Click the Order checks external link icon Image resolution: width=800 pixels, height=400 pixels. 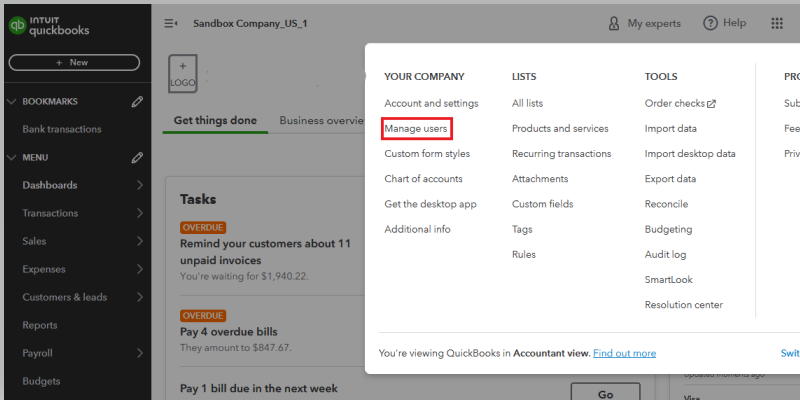tap(711, 104)
